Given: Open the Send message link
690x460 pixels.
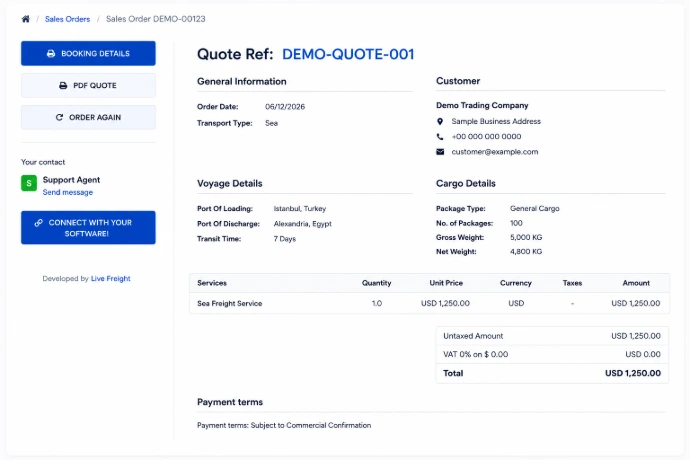Looking at the screenshot, I should tap(68, 192).
